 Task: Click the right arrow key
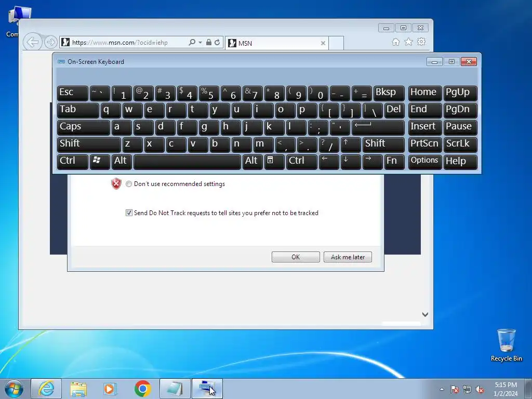click(x=373, y=162)
